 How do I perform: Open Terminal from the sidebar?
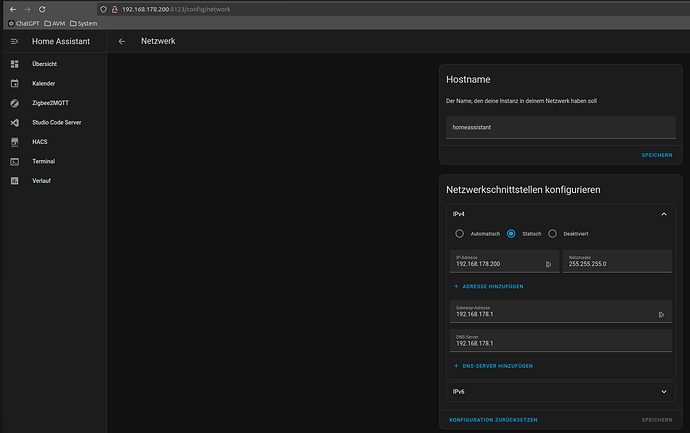coord(44,161)
